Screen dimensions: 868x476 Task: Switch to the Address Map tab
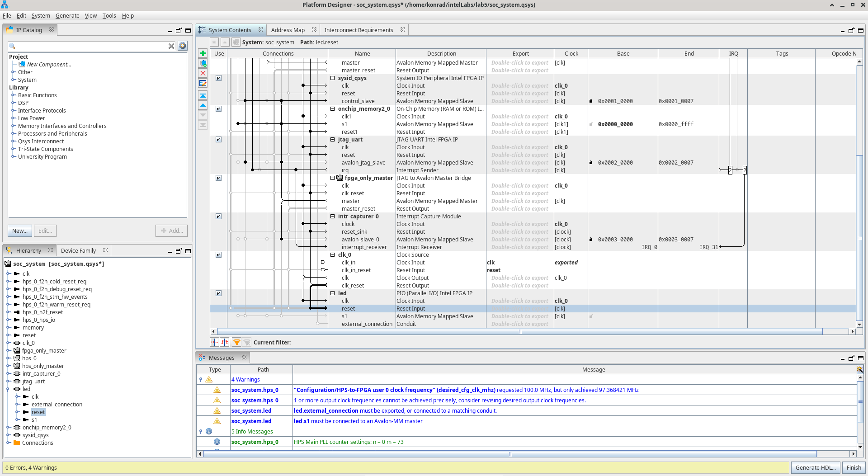click(x=288, y=30)
